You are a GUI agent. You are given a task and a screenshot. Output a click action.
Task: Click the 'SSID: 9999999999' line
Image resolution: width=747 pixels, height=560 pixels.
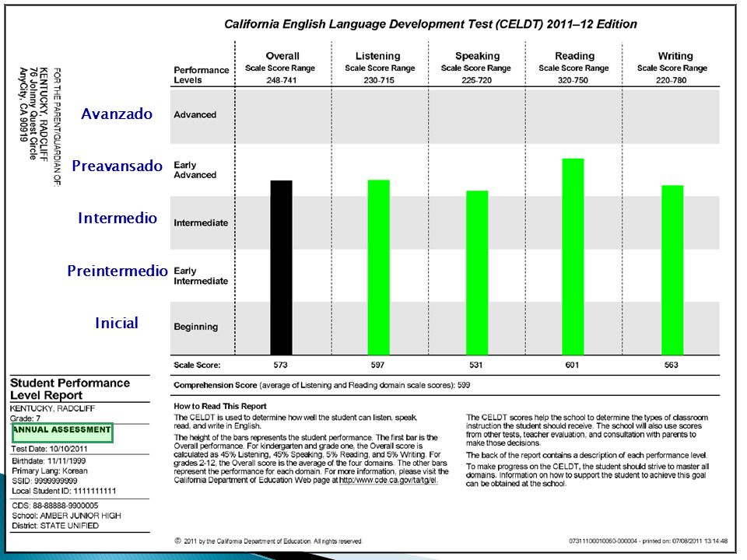click(44, 481)
